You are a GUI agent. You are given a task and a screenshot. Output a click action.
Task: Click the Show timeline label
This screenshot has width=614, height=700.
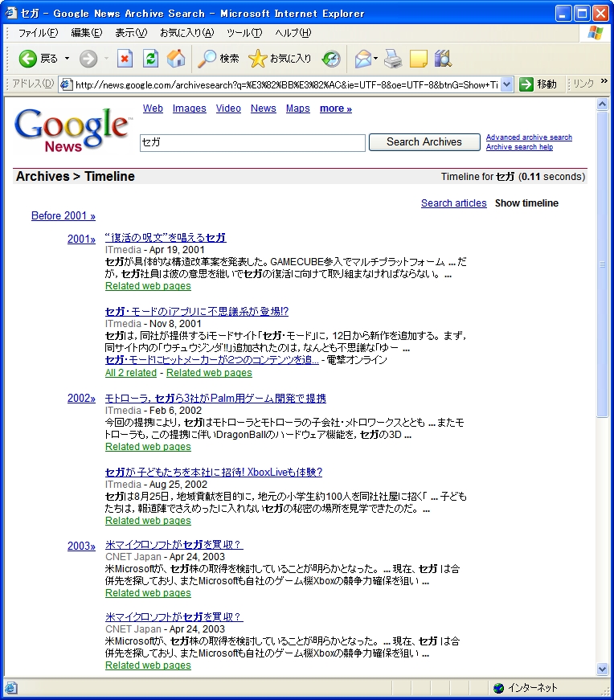coord(526,203)
